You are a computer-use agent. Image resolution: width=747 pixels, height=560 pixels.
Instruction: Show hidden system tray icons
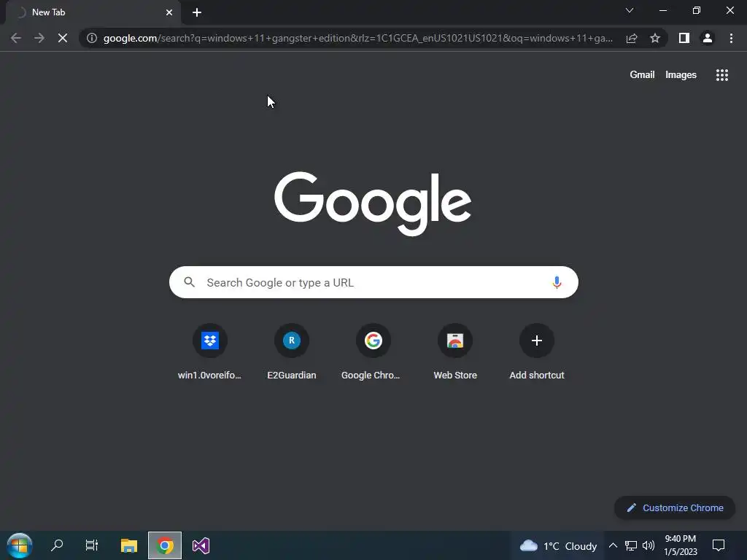coord(613,545)
